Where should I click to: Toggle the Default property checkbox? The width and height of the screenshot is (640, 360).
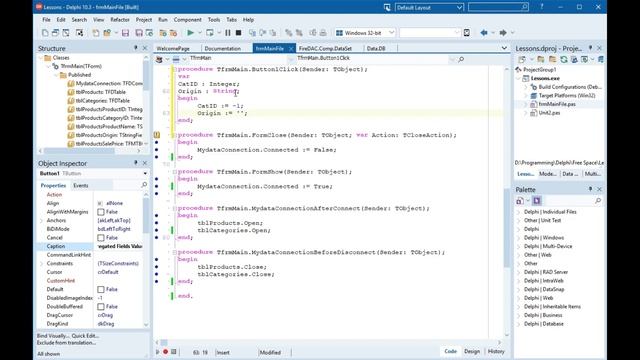(x=101, y=289)
